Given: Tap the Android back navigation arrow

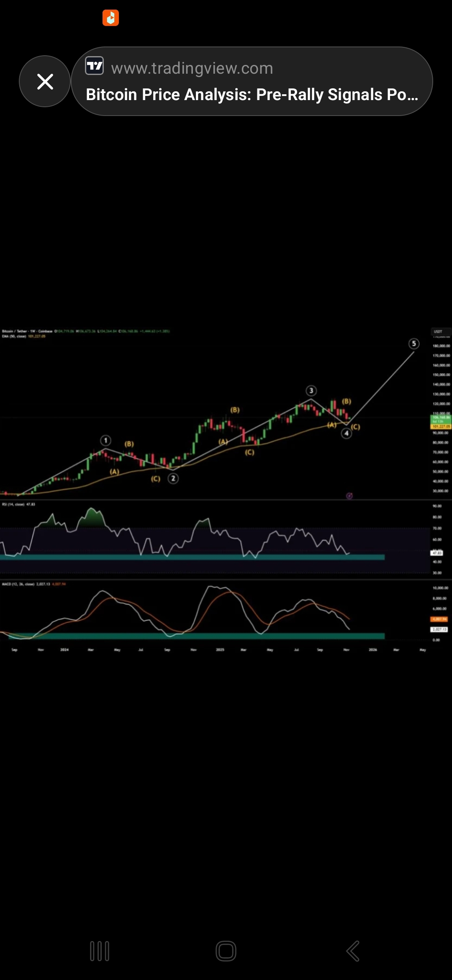Looking at the screenshot, I should [353, 951].
